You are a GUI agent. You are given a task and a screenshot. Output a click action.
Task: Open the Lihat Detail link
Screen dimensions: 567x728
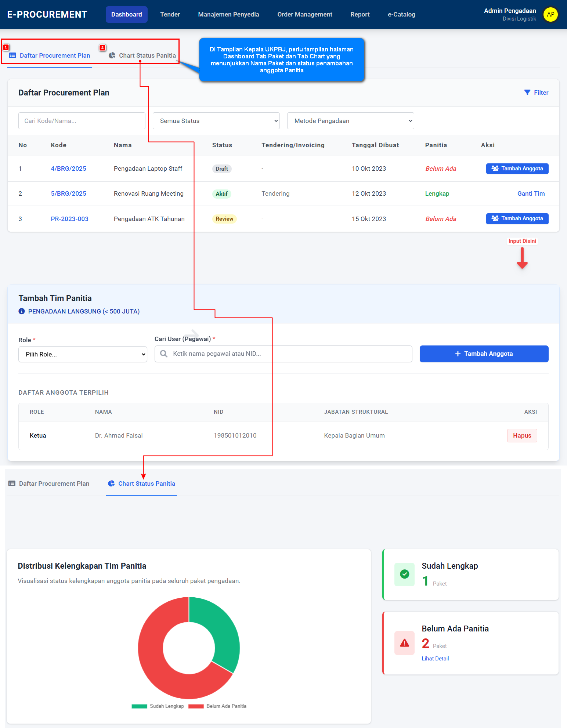click(435, 659)
